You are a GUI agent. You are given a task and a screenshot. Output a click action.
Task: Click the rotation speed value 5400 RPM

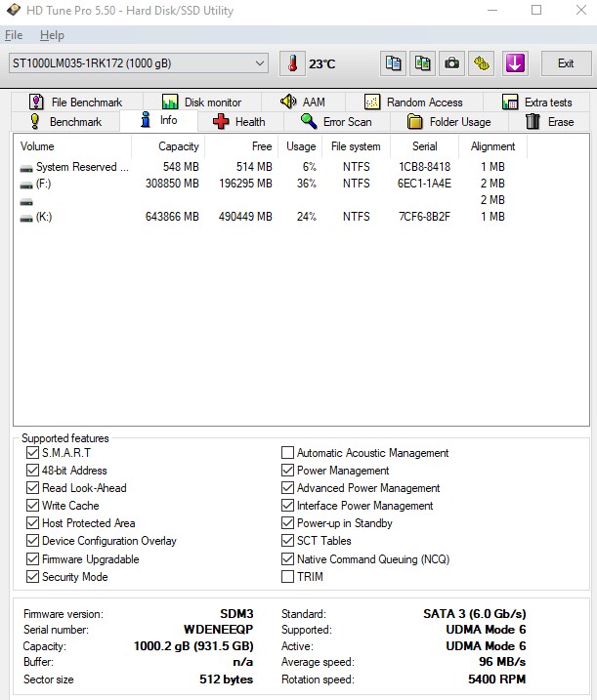(497, 679)
